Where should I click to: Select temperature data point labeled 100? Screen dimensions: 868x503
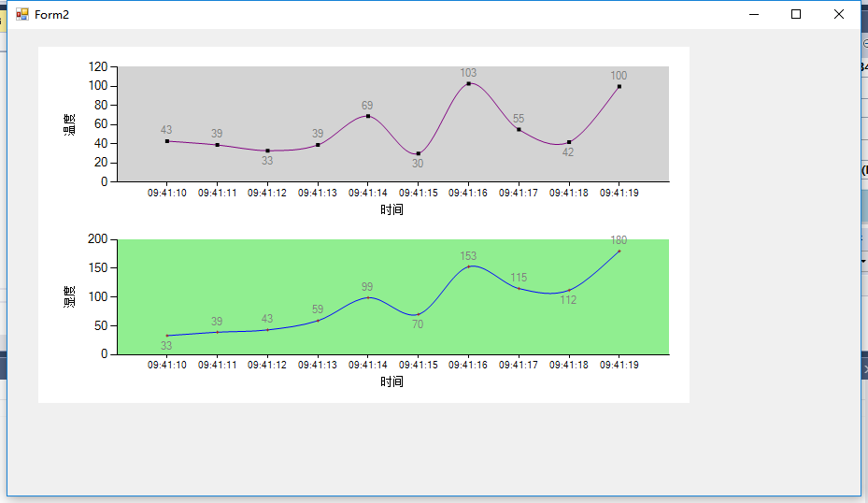[x=619, y=86]
